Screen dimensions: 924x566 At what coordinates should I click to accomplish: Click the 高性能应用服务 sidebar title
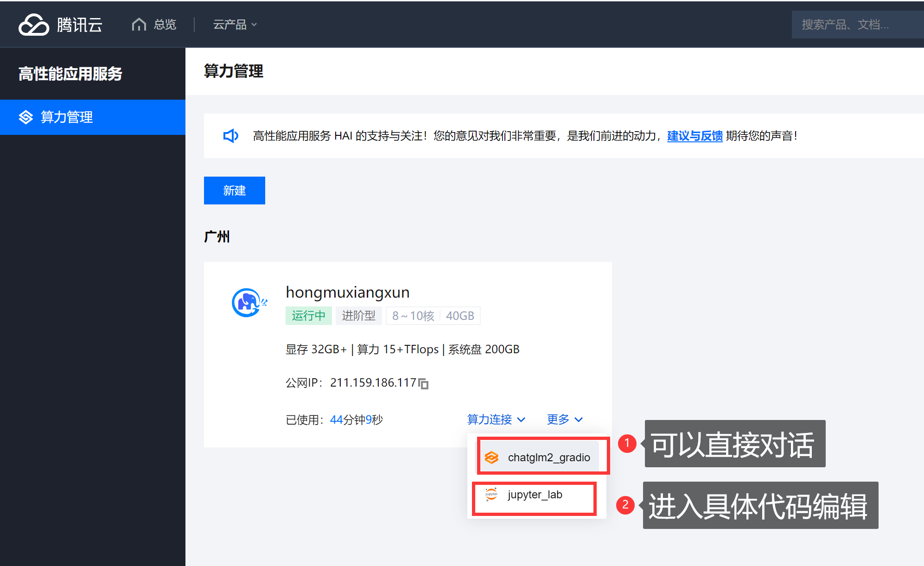(x=70, y=74)
